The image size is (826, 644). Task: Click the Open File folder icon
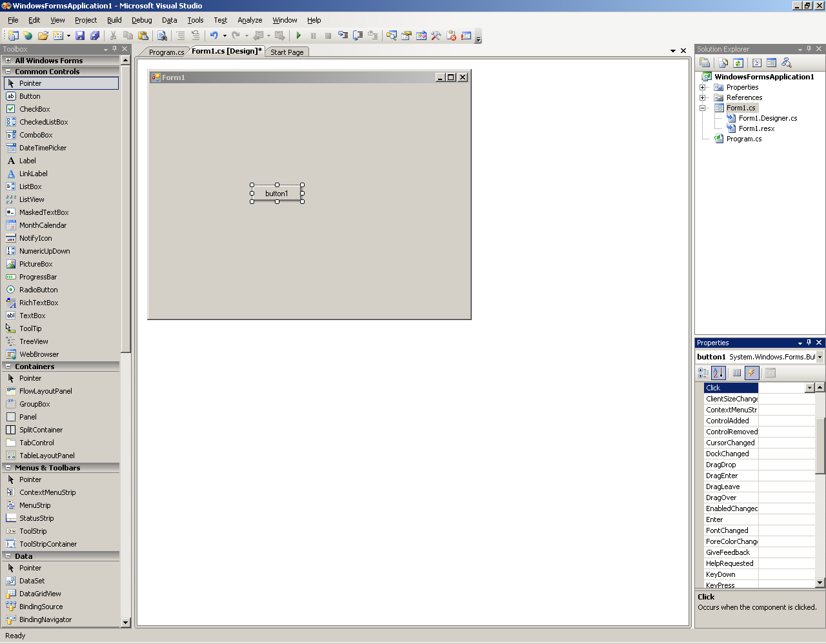43,35
